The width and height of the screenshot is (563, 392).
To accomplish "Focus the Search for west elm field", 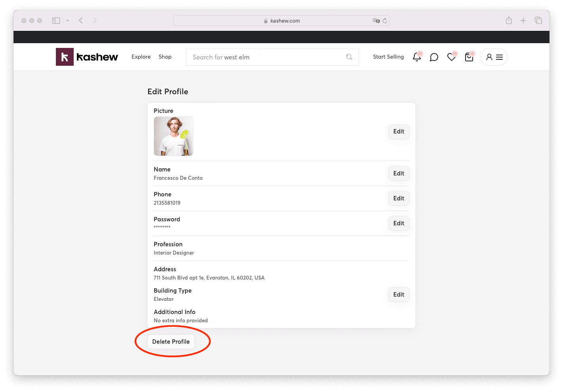I will point(273,57).
